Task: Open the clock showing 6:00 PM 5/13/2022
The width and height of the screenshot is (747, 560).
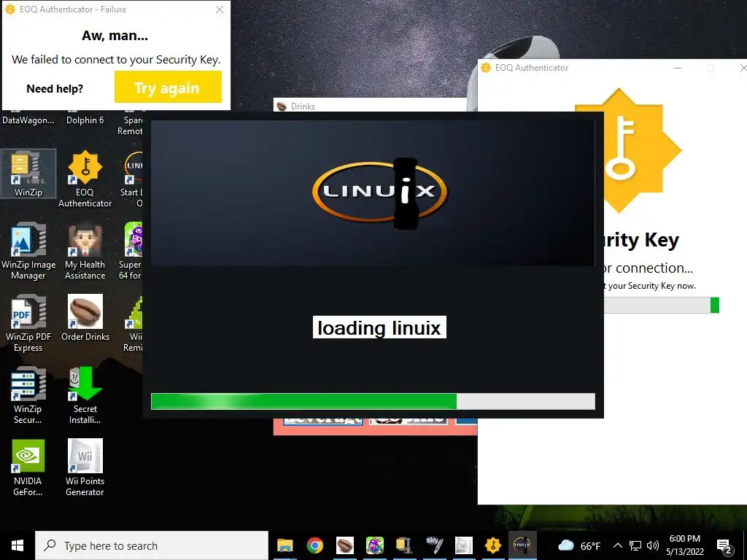Action: coord(685,545)
